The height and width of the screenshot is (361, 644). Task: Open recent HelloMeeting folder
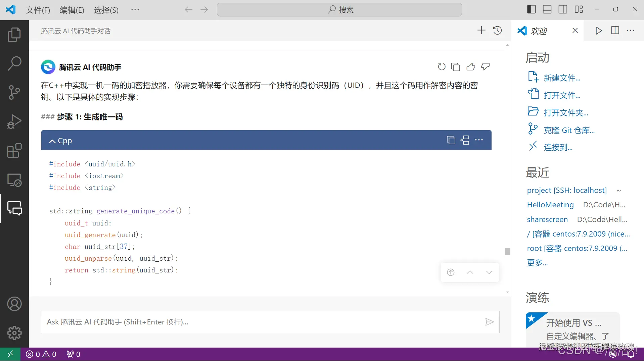pyautogui.click(x=550, y=205)
